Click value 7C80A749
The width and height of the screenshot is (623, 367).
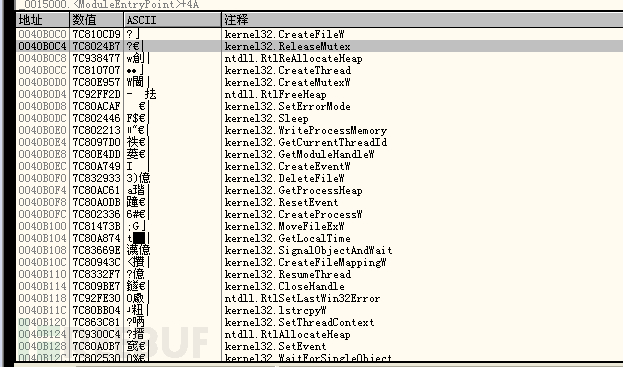tap(97, 166)
